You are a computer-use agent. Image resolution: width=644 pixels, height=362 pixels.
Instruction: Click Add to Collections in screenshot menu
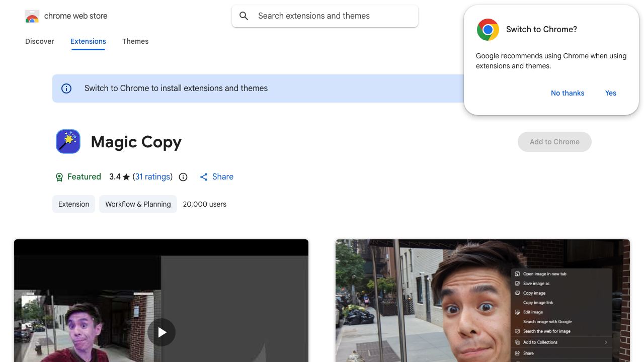(540, 342)
